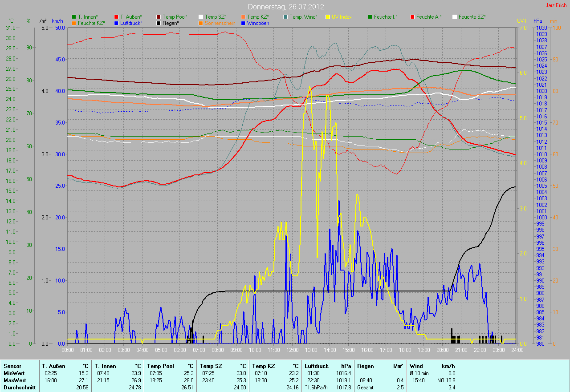This screenshot has height=392, width=570.
Task: Click the red Feuchte A. legend swatch
Action: 412,17
